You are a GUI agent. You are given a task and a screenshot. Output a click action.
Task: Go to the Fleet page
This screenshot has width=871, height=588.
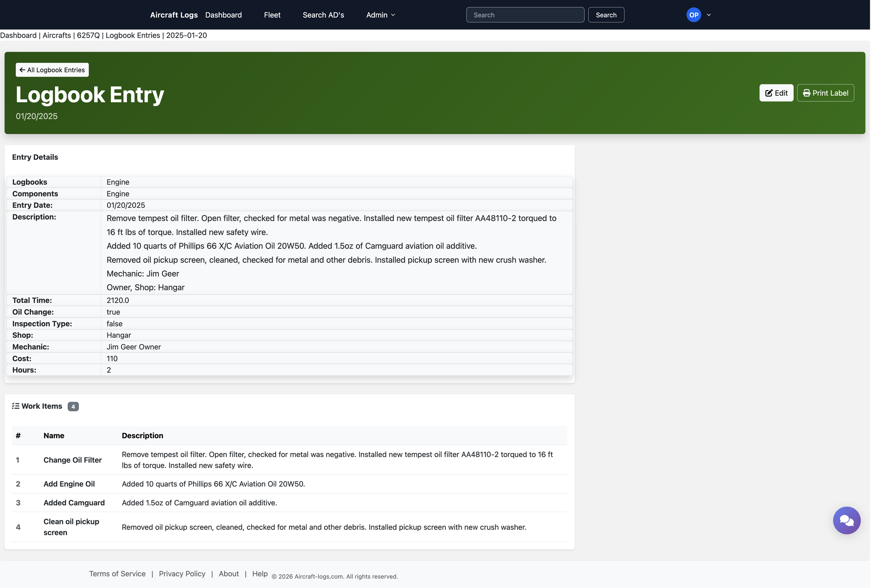(x=272, y=15)
